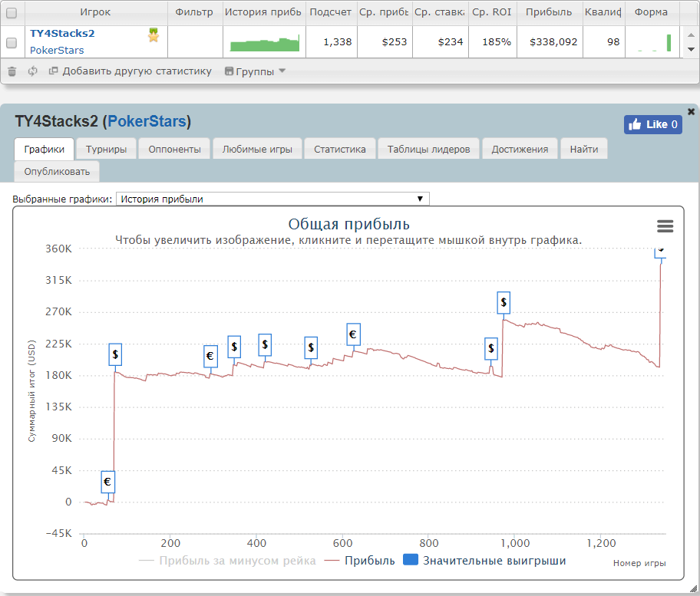The width and height of the screenshot is (700, 596).
Task: Toggle the select-all checkbox in header
Action: (12, 12)
